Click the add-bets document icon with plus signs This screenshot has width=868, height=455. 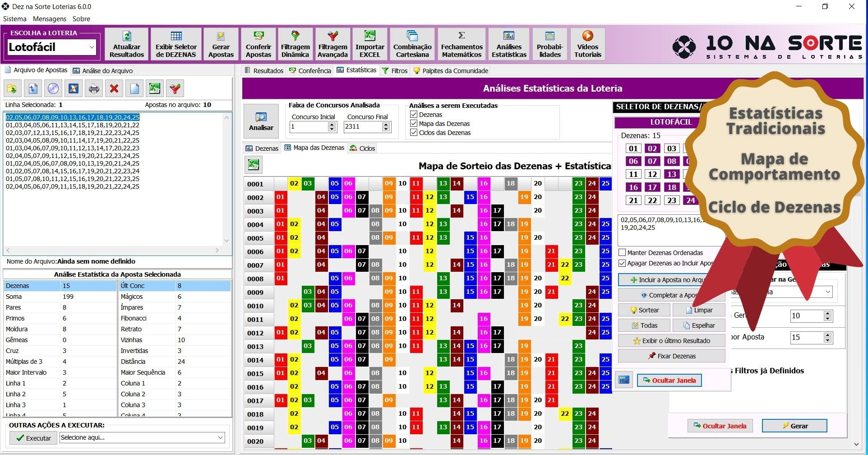pyautogui.click(x=32, y=88)
